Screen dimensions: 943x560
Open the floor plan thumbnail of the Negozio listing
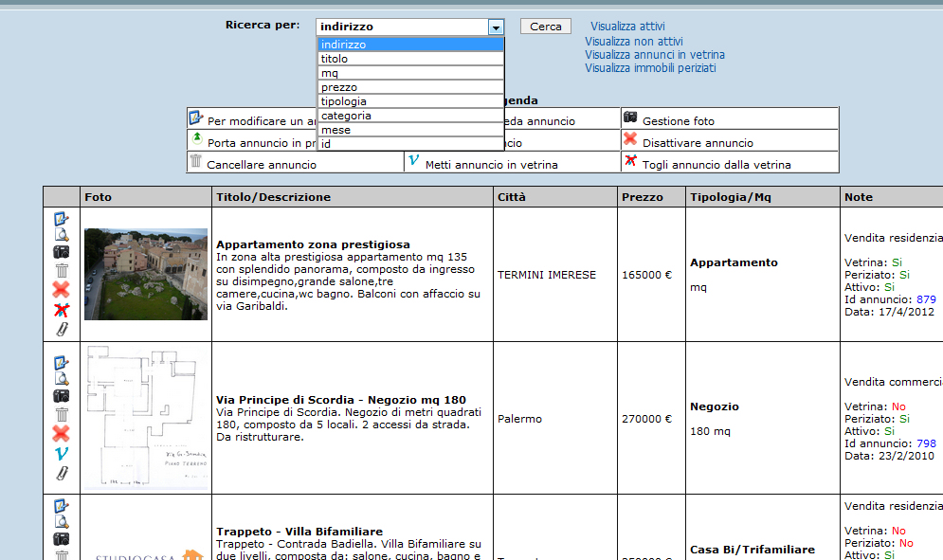tap(146, 418)
